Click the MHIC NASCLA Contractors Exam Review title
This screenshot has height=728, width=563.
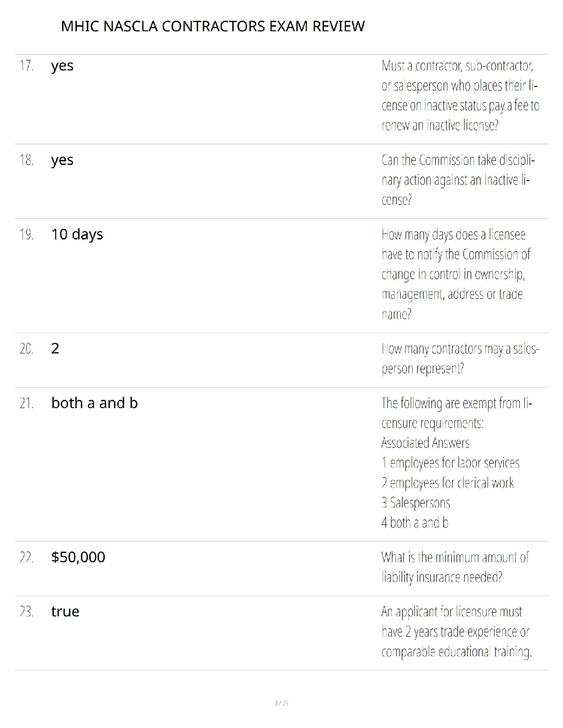pyautogui.click(x=213, y=26)
